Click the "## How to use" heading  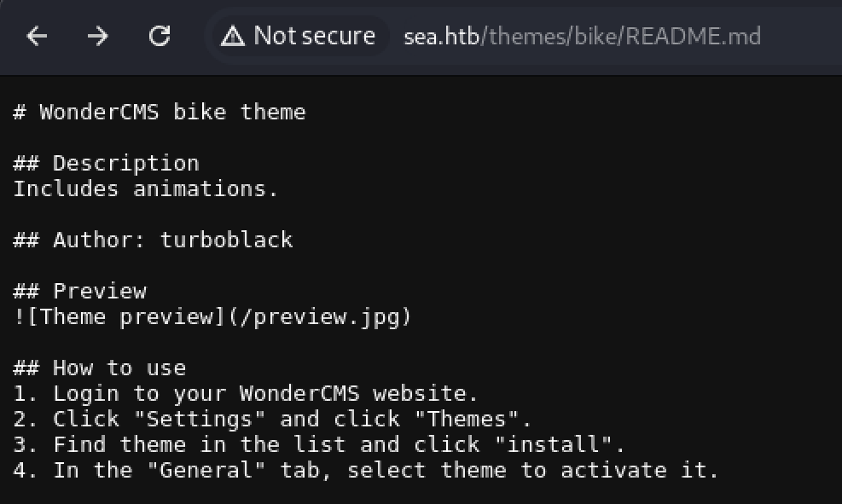[99, 368]
